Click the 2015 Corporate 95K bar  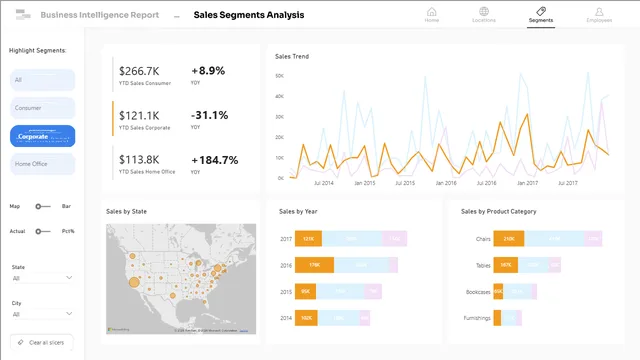[305, 291]
